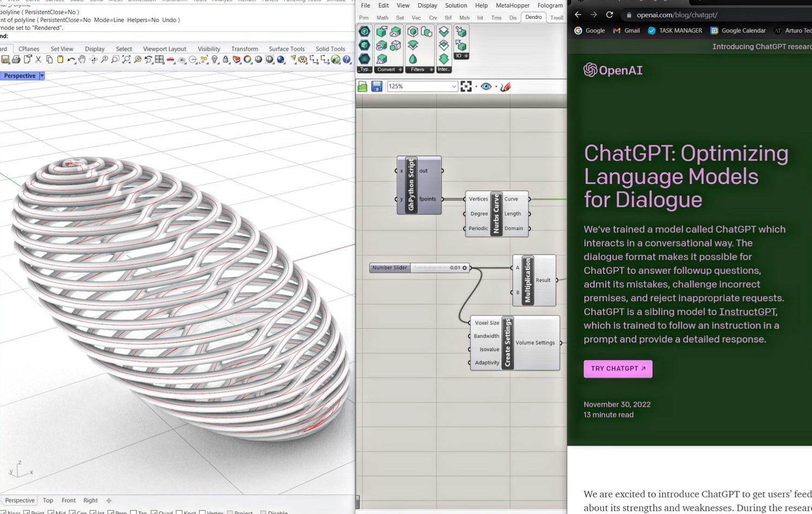Open file with Grasshopper green folder icon

363,87
